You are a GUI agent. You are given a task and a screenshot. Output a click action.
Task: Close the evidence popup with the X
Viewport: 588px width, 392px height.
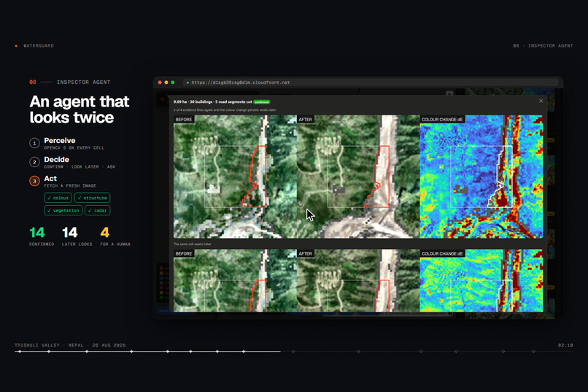pos(541,101)
